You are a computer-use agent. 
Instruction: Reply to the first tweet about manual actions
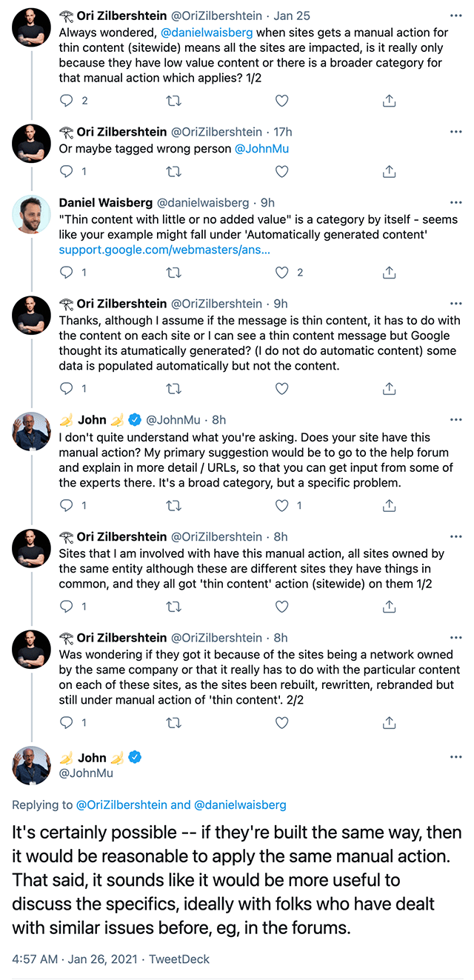point(67,101)
